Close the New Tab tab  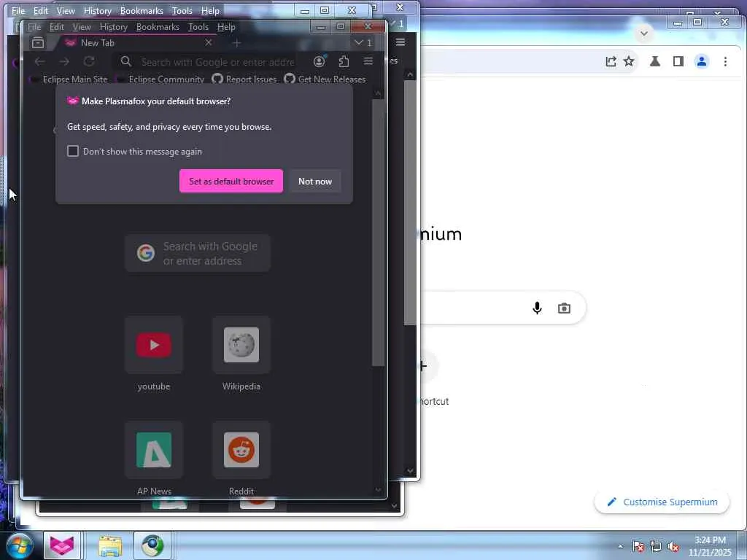pos(208,43)
